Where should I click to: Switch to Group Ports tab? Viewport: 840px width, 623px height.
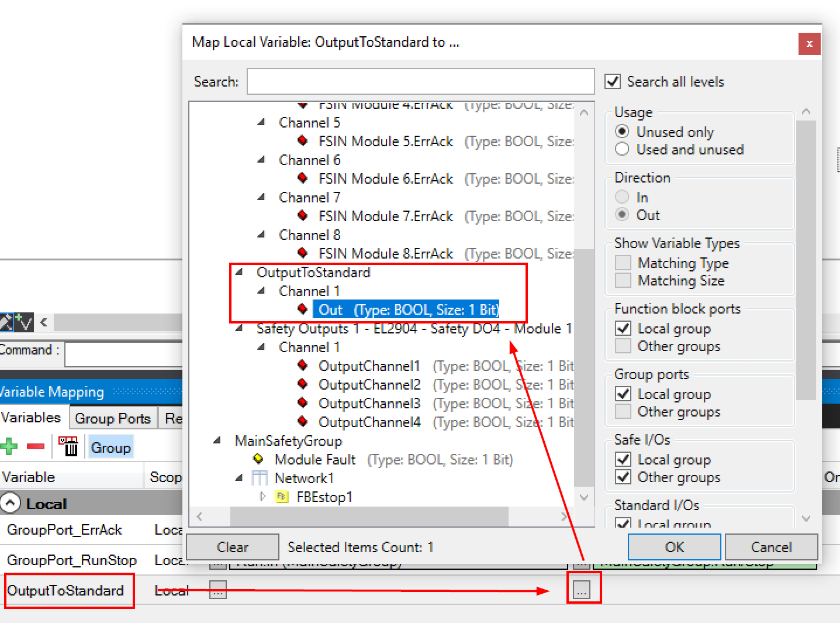click(113, 418)
